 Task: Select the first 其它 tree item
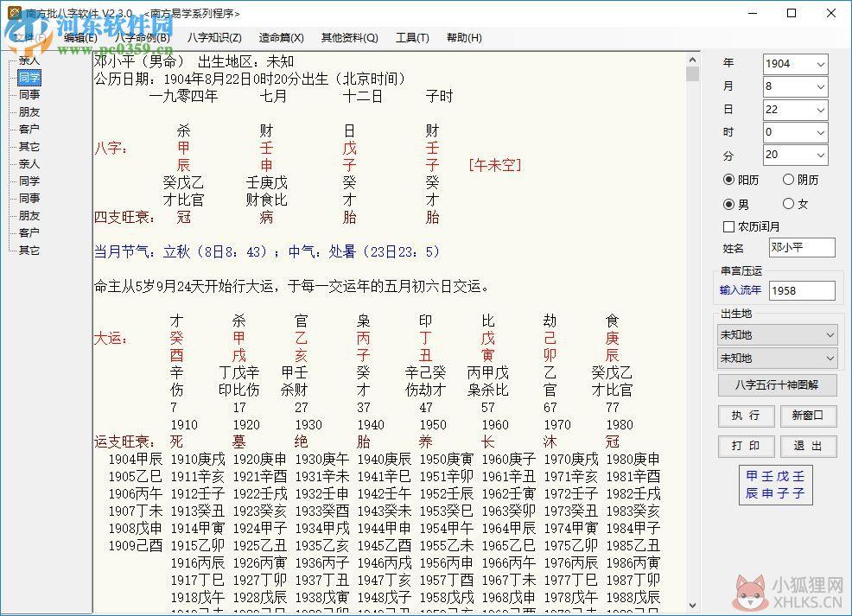pos(29,147)
